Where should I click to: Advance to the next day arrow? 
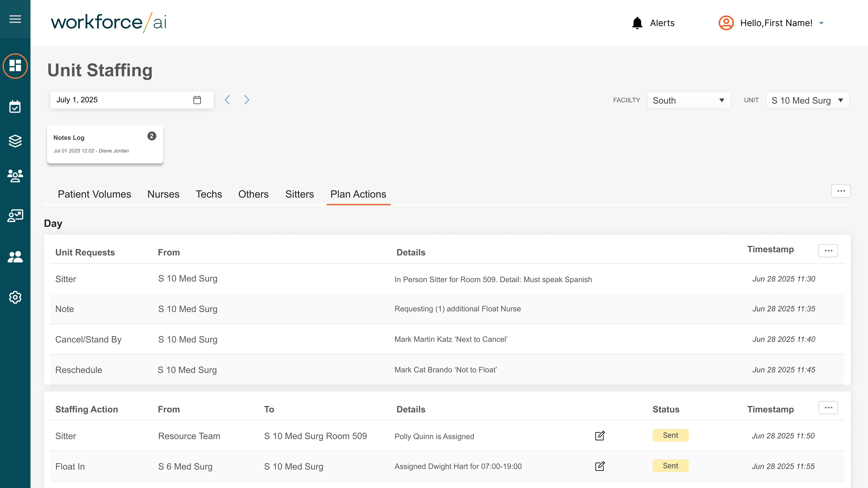tap(246, 100)
